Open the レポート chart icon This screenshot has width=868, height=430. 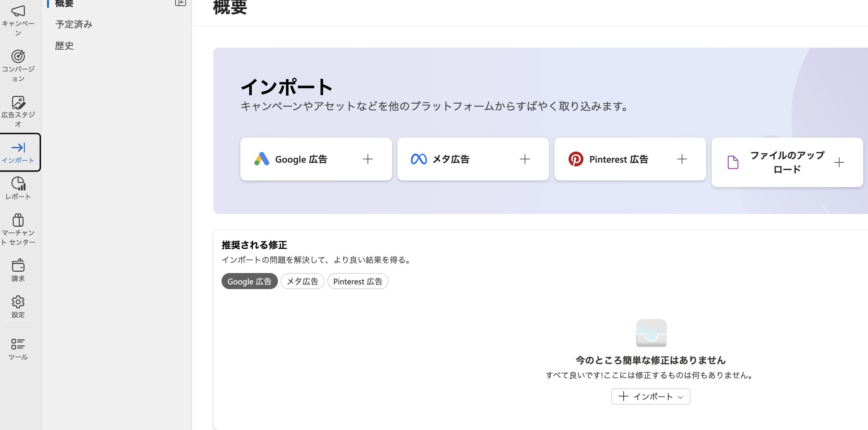[18, 184]
